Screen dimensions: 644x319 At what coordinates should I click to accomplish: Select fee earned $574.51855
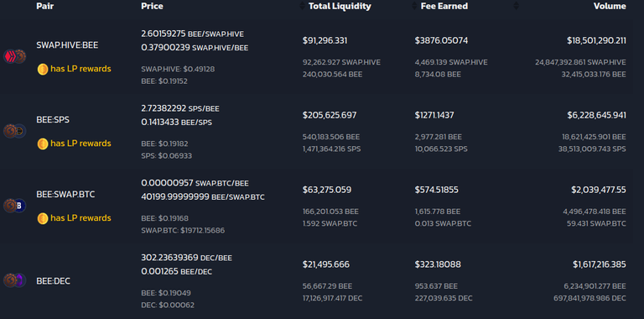click(437, 190)
